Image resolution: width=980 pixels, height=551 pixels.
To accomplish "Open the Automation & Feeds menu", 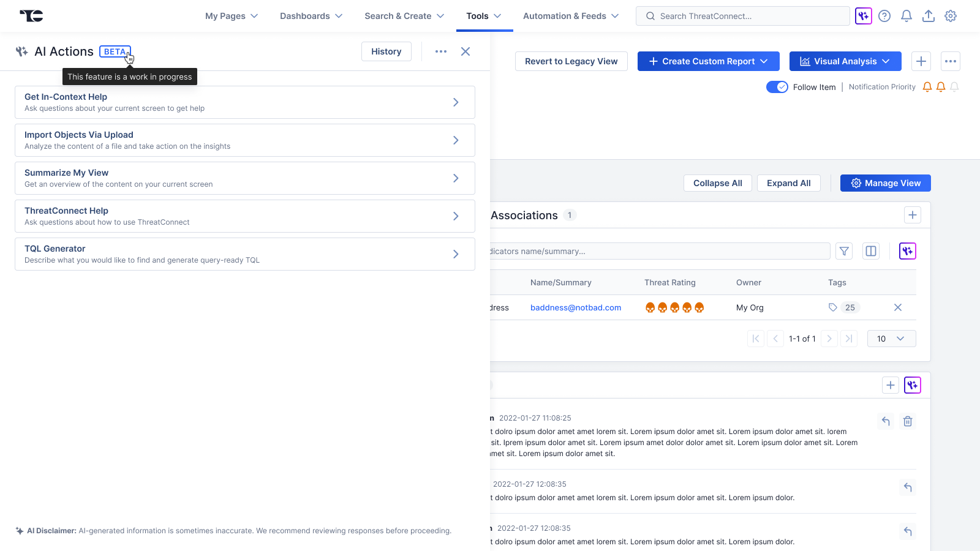I will click(x=570, y=16).
